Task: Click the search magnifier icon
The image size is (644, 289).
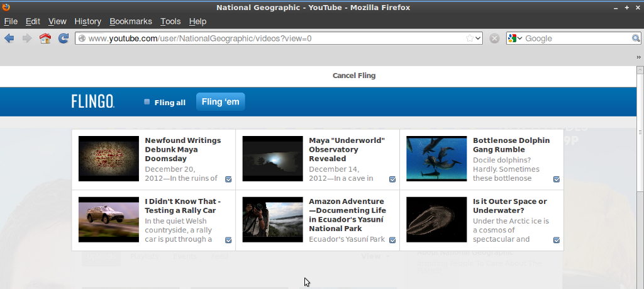Action: [635, 38]
